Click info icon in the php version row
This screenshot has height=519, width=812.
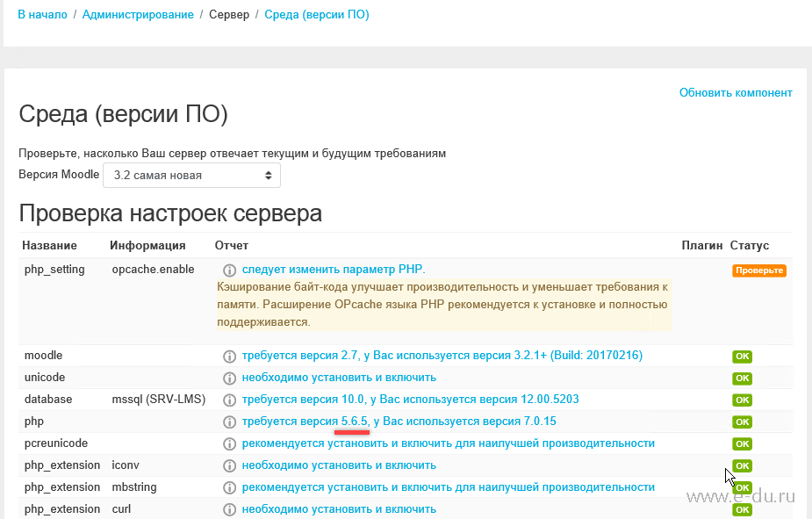230,422
